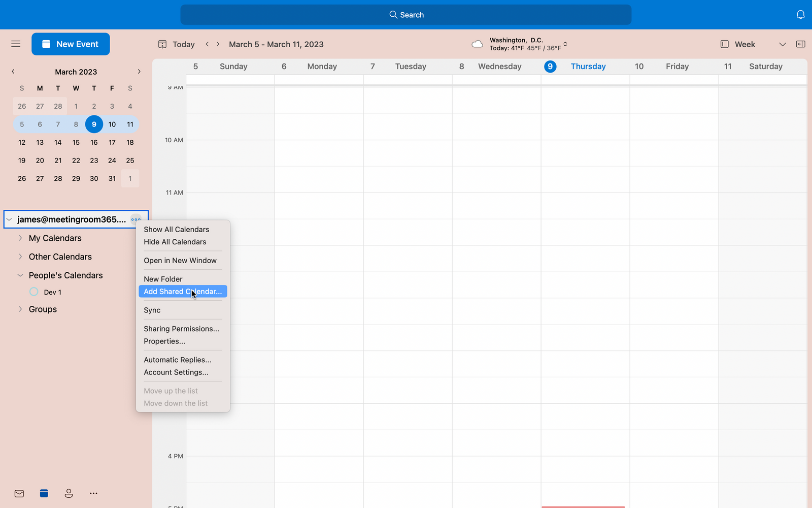Choose Add Shared Calendar from the menu
Image resolution: width=812 pixels, height=508 pixels.
click(182, 291)
